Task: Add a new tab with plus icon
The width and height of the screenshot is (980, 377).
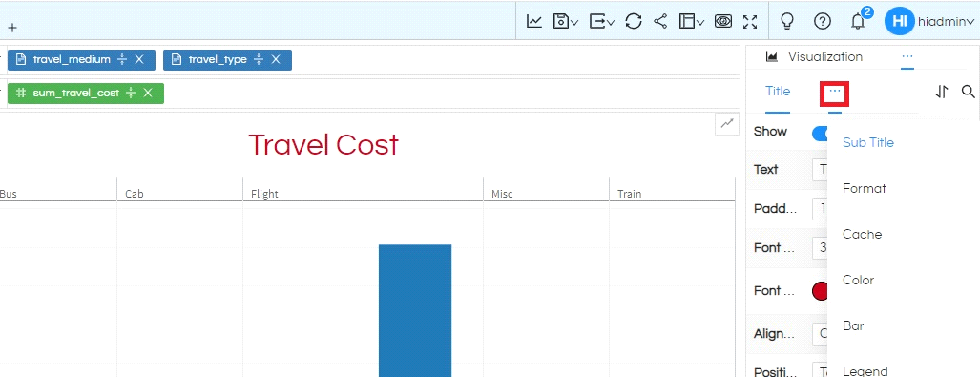Action: click(12, 28)
